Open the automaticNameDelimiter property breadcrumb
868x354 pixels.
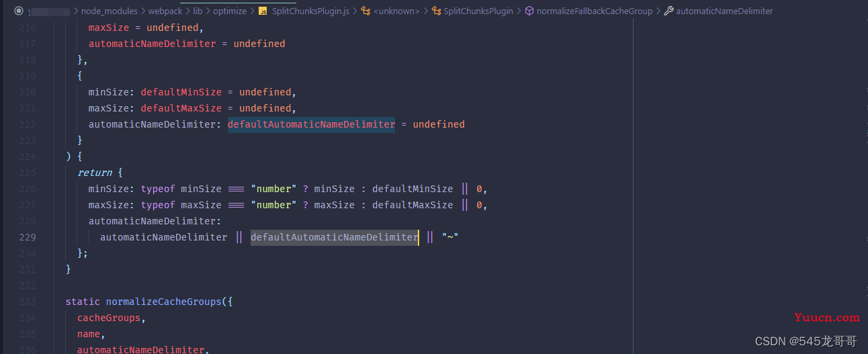(x=724, y=11)
